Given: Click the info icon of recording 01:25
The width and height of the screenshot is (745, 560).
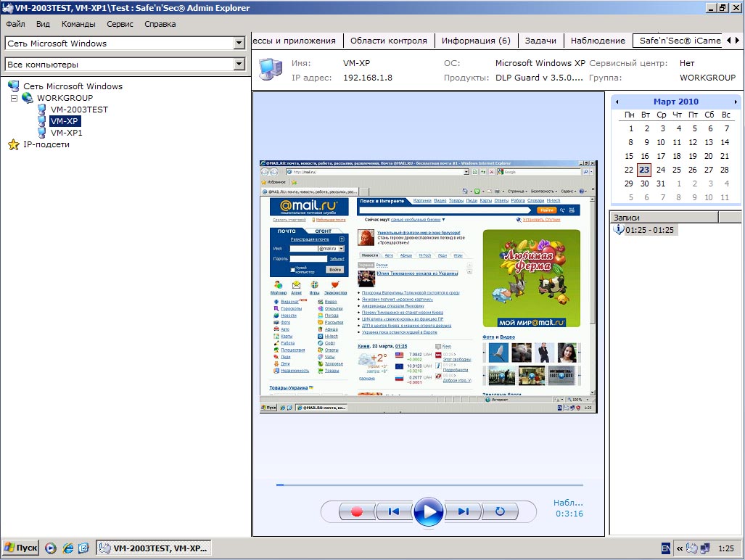Looking at the screenshot, I should tap(619, 229).
